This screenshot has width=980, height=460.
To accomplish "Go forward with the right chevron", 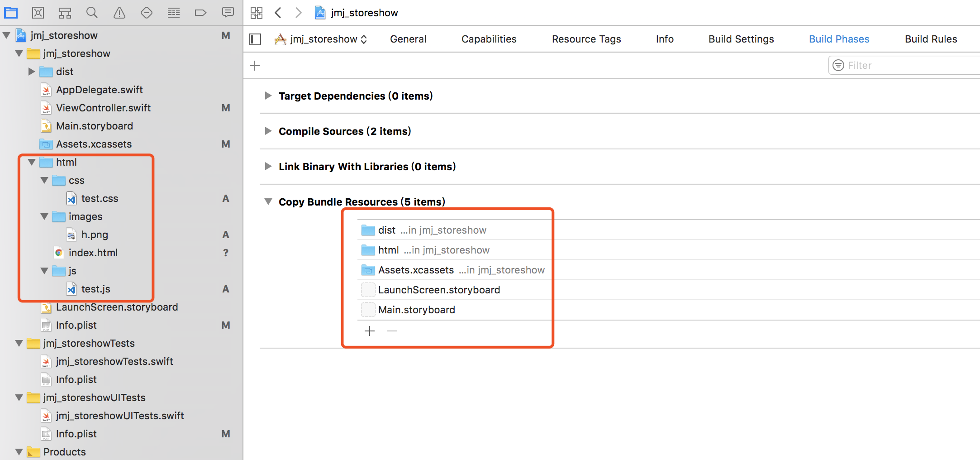I will 298,13.
